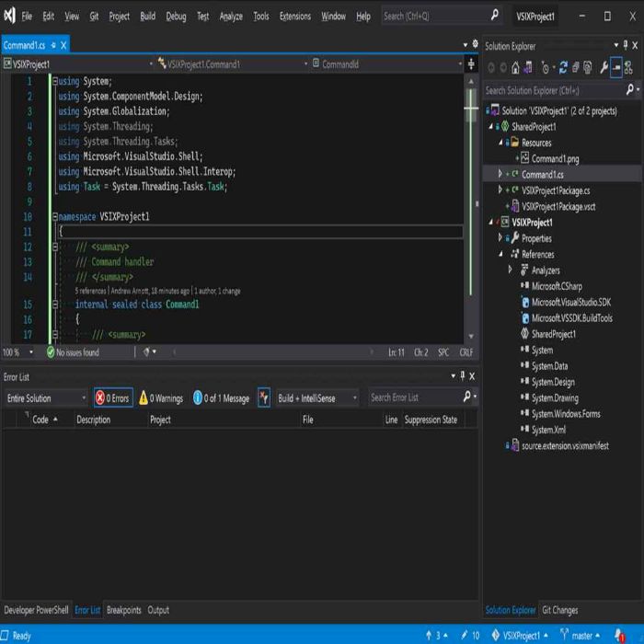644x644 pixels.
Task: Collapse the SharedProject1 node
Action: [x=490, y=127]
